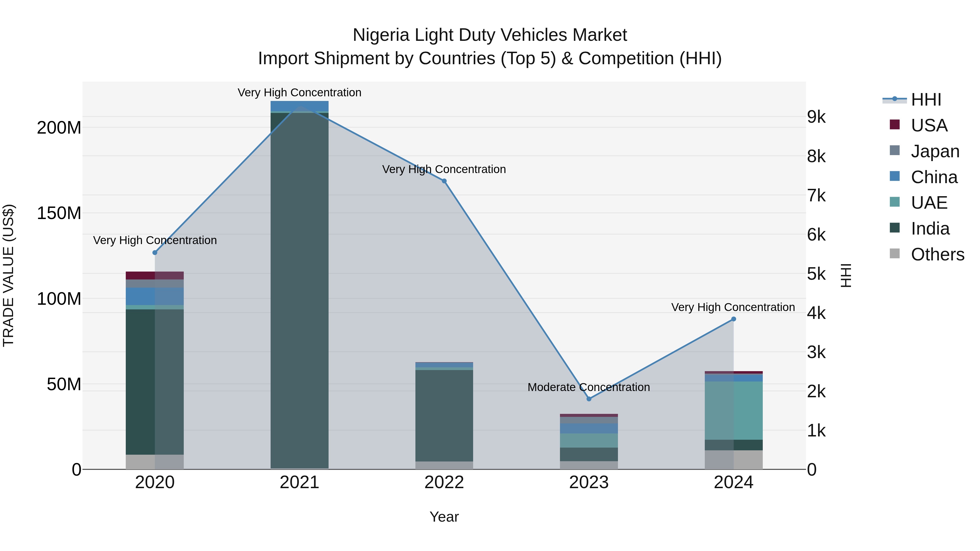Click the '7k' HHI axis tick label
The width and height of the screenshot is (980, 551).
(x=816, y=195)
